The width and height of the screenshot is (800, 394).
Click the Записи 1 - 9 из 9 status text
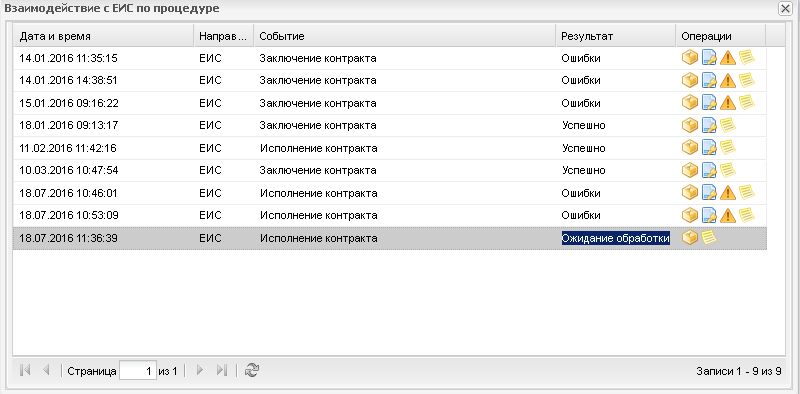pyautogui.click(x=738, y=371)
